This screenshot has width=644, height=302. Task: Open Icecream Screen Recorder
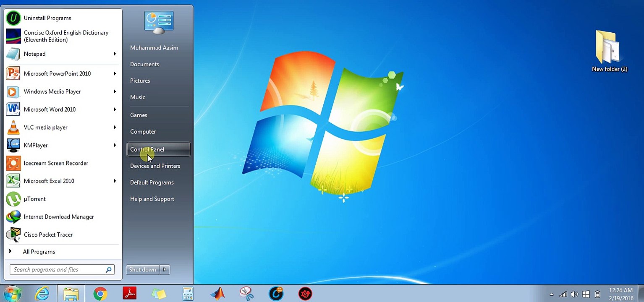[x=63, y=163]
